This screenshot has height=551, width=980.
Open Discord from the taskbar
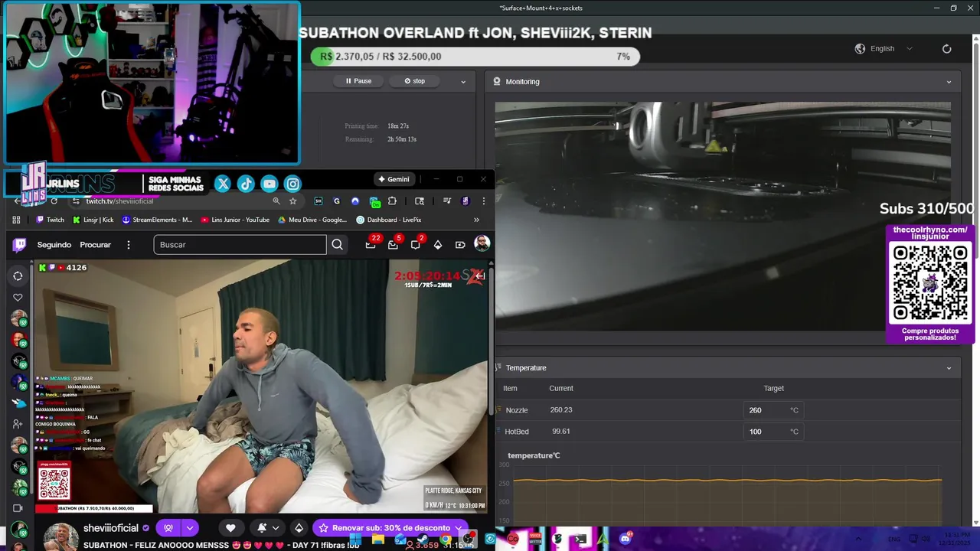pyautogui.click(x=626, y=539)
